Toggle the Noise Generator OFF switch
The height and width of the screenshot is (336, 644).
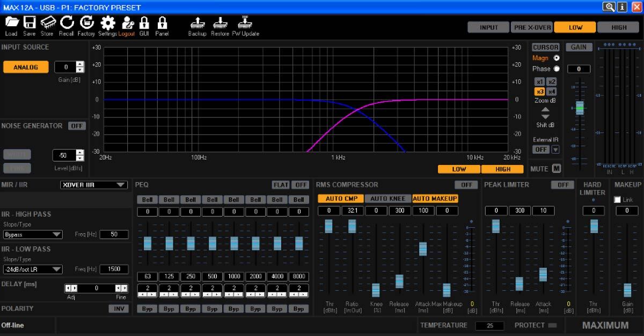click(x=77, y=126)
